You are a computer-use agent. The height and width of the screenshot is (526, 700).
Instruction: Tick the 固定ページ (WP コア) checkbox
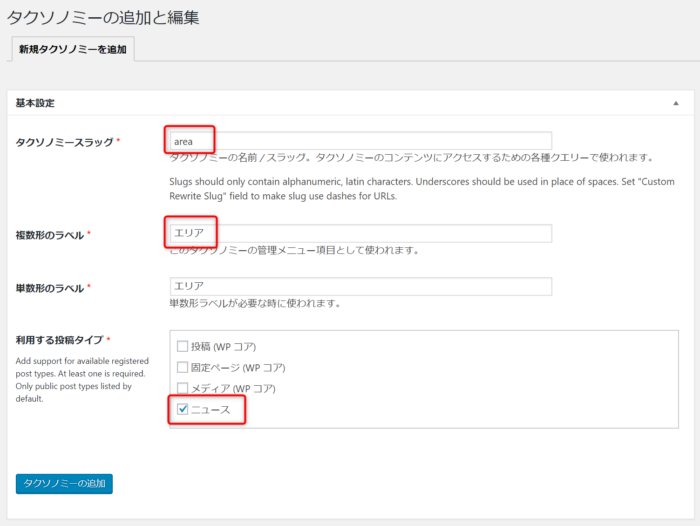[x=182, y=367]
